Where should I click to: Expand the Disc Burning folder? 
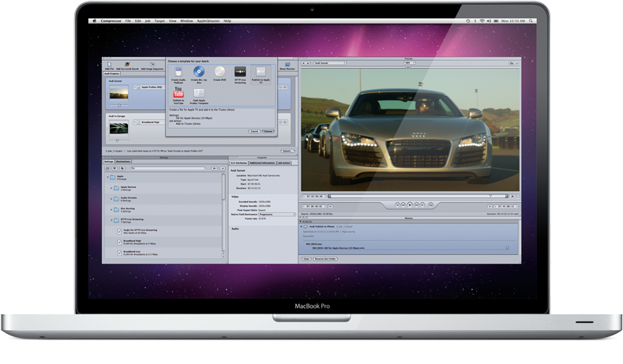(x=112, y=209)
